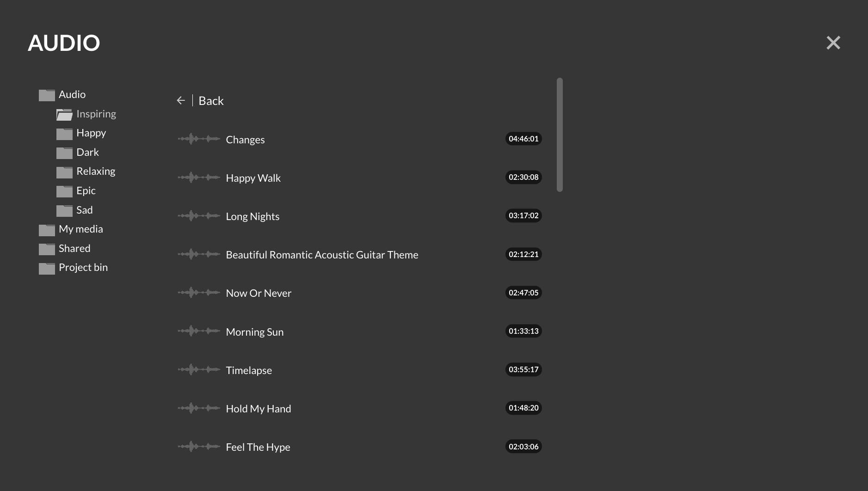
Task: Open the Shared label
Action: [x=74, y=248]
